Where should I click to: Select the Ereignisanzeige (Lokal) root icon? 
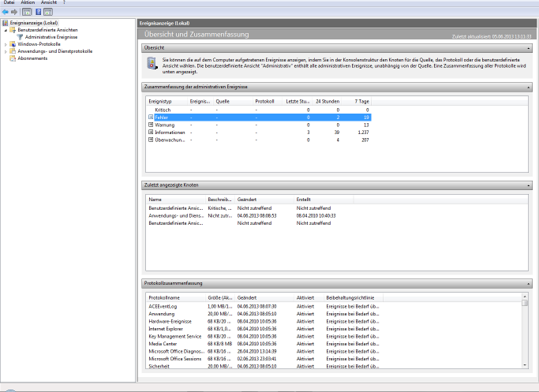click(x=6, y=23)
